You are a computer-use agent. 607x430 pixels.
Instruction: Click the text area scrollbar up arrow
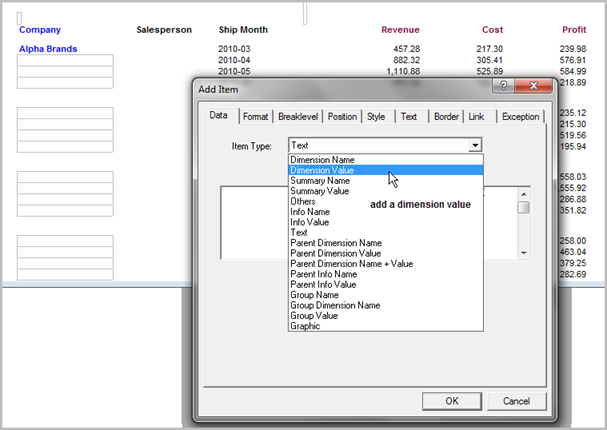click(523, 193)
